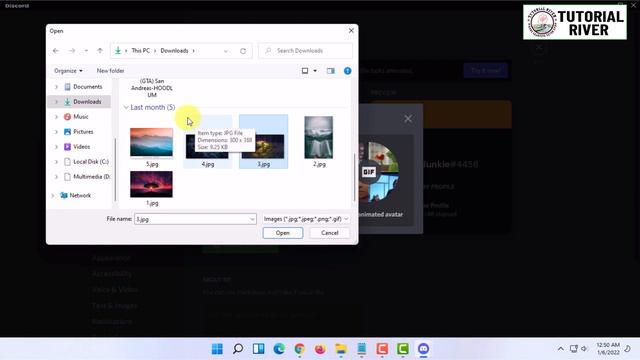Viewport: 640px width, 360px height.
Task: Open the Organize menu
Action: tap(68, 71)
